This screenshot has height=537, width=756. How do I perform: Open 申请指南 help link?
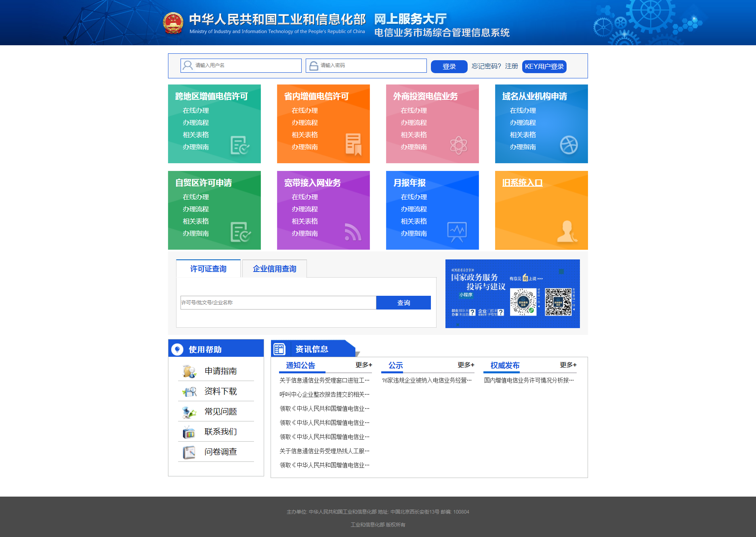(220, 371)
